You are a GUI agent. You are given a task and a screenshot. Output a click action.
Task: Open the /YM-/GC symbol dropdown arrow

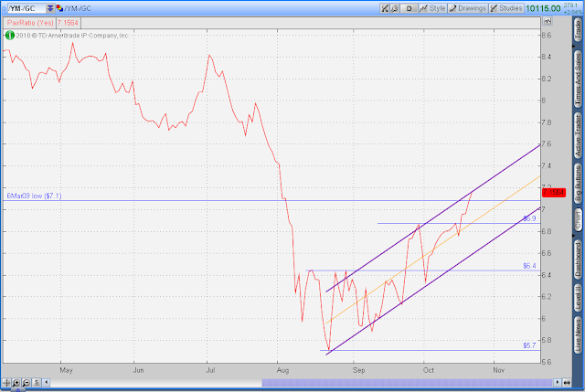click(50, 8)
